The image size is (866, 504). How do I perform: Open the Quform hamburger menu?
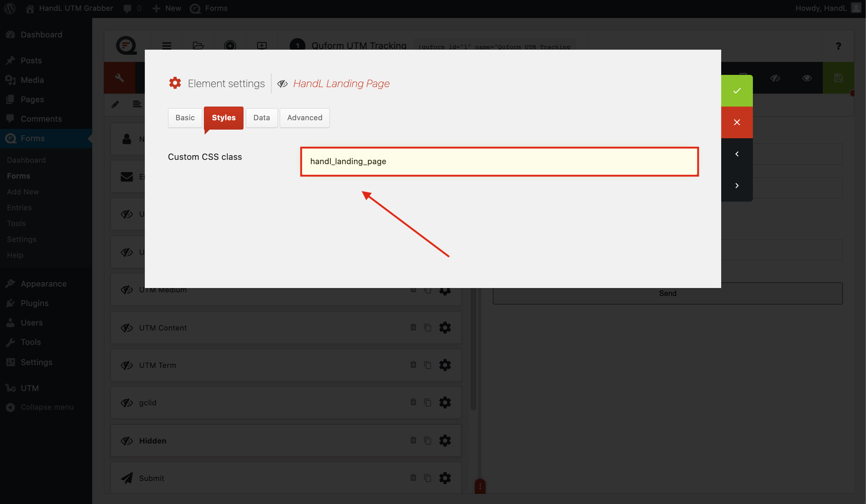(x=166, y=46)
